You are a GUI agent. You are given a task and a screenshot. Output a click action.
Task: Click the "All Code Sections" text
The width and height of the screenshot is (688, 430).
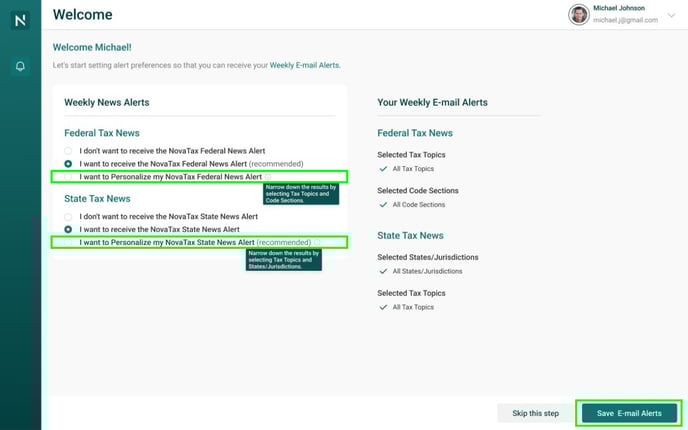tap(419, 204)
